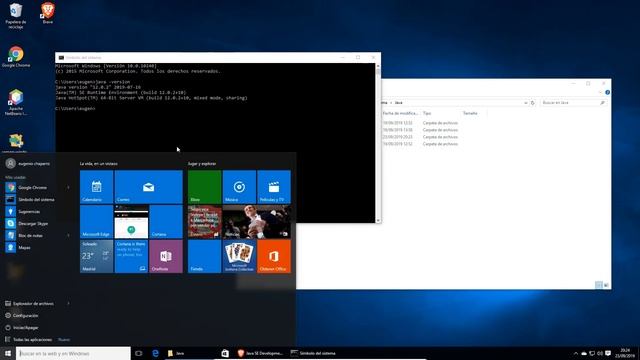Open Descargar Skype in the Start menu

click(x=33, y=224)
